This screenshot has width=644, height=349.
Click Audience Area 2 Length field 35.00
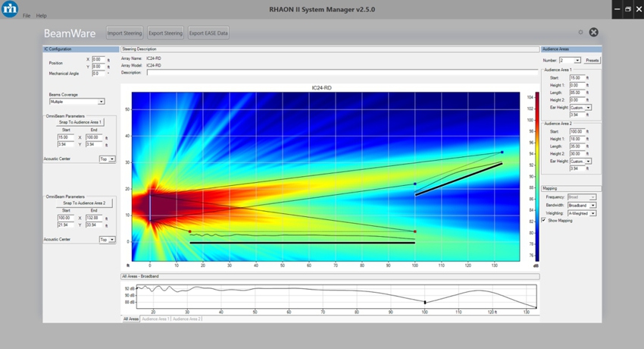tap(577, 146)
